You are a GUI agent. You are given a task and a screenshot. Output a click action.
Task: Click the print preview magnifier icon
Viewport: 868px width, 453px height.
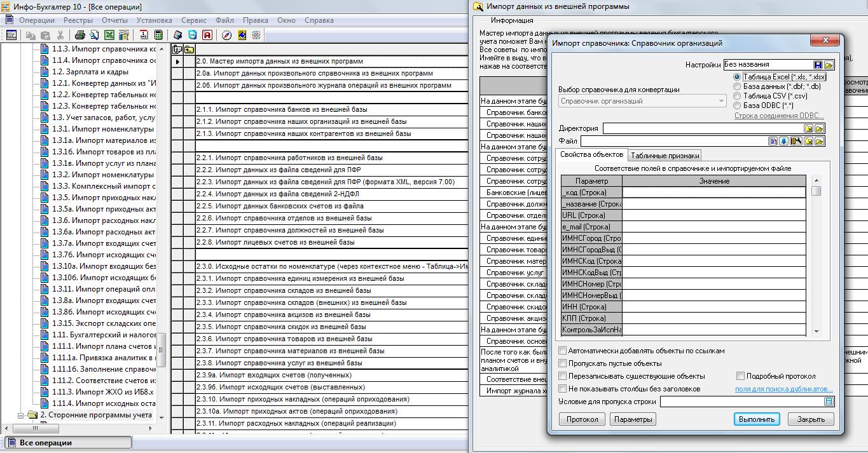(x=94, y=36)
